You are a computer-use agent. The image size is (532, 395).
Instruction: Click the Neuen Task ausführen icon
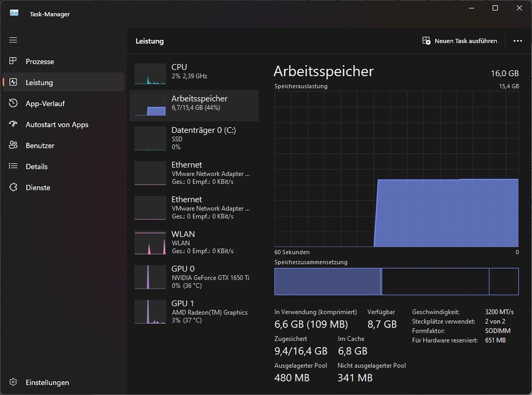pyautogui.click(x=426, y=41)
